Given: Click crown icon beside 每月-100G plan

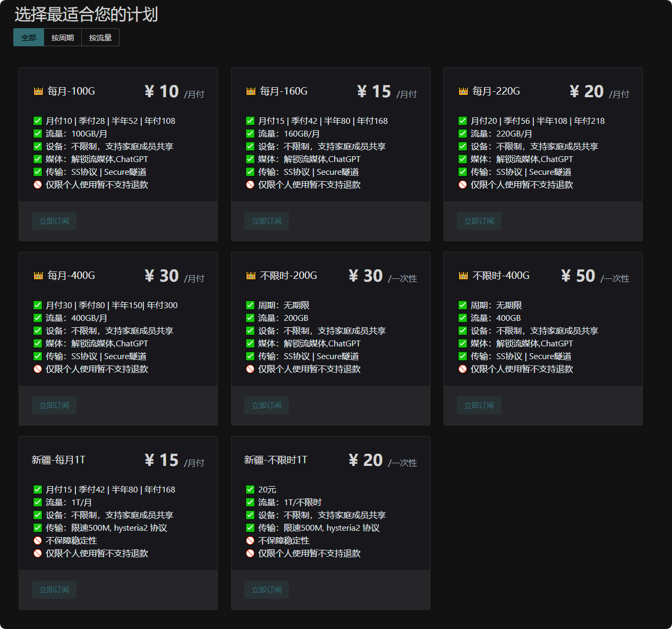Looking at the screenshot, I should click(x=38, y=91).
